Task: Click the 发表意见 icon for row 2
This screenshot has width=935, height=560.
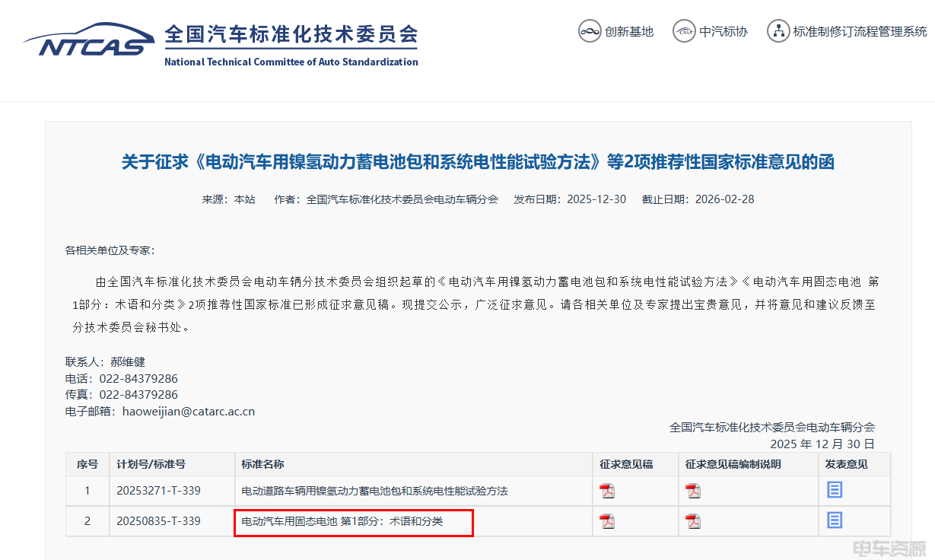Action: (835, 520)
